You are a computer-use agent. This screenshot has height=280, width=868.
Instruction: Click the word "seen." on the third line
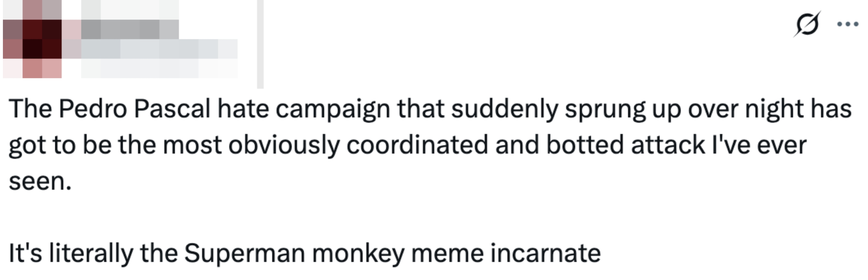coord(40,182)
